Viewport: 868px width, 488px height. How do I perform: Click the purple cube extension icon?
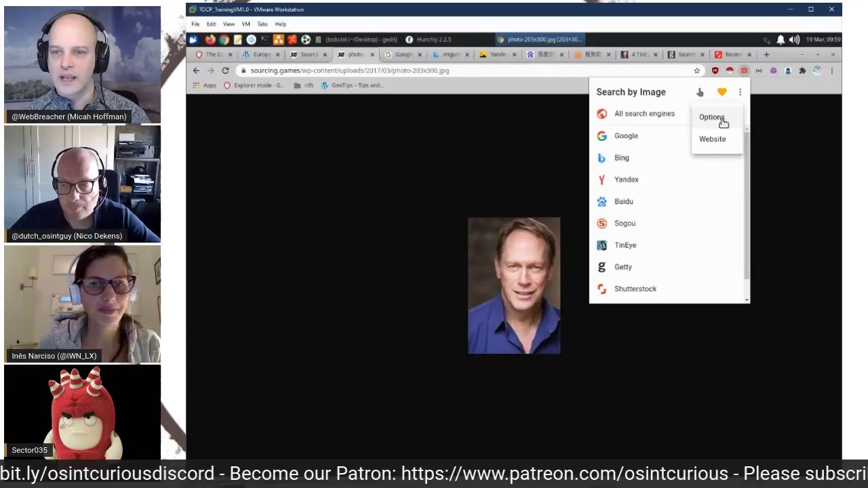pos(773,70)
